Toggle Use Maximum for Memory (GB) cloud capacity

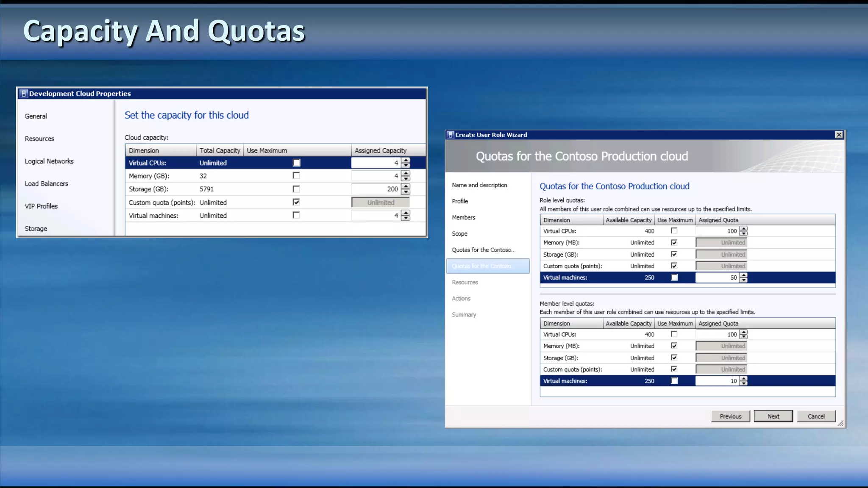coord(296,175)
